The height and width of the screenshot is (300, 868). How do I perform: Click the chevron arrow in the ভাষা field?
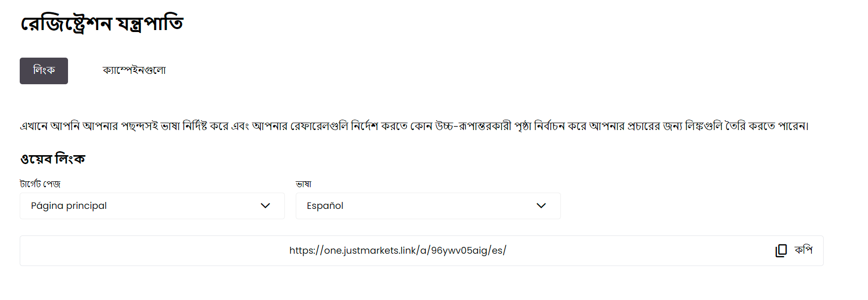(x=541, y=206)
